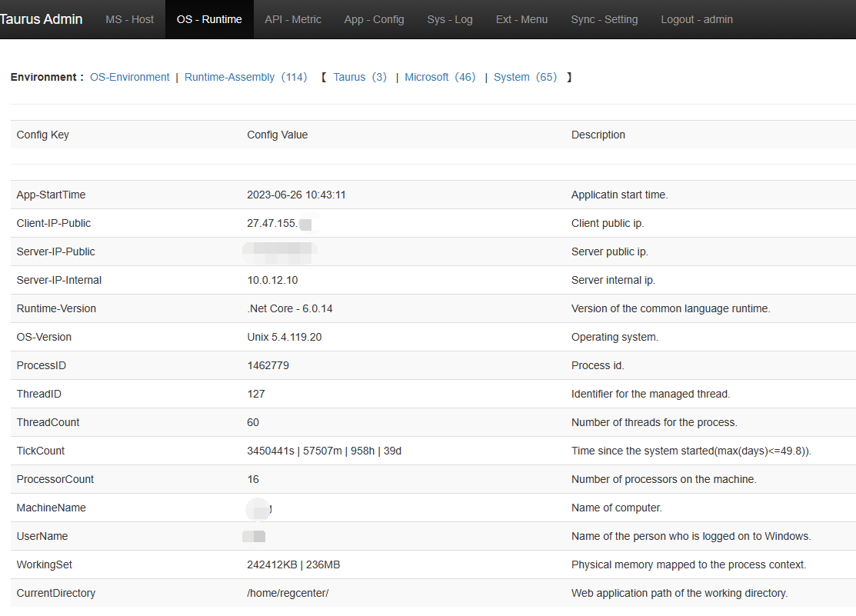
Task: Open the Sync - Setting tab
Action: 605,19
